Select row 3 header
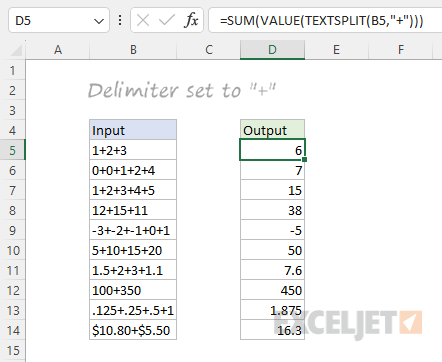The height and width of the screenshot is (362, 442). tap(13, 110)
